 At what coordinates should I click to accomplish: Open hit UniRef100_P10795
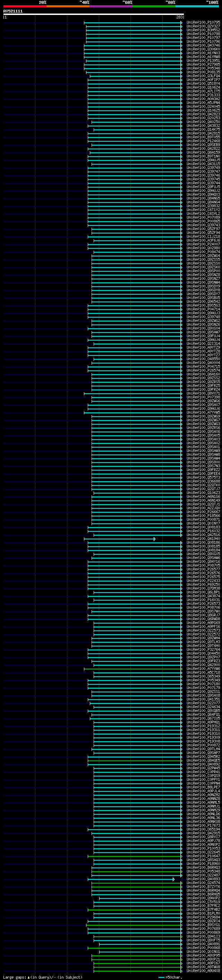203,23
